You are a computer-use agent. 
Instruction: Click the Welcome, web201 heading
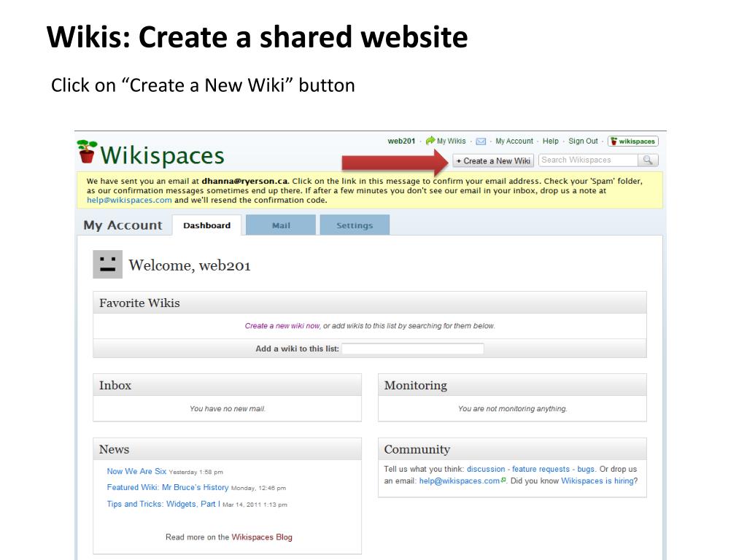(190, 265)
